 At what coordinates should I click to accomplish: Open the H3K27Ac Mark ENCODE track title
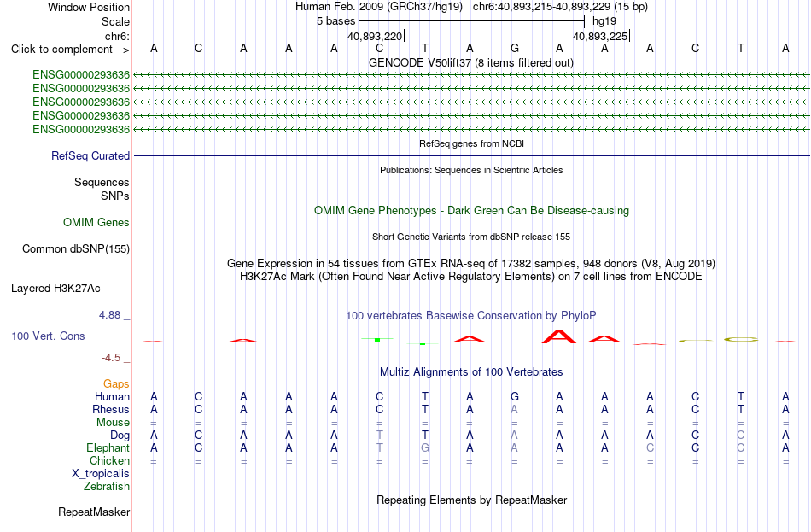tap(471, 277)
